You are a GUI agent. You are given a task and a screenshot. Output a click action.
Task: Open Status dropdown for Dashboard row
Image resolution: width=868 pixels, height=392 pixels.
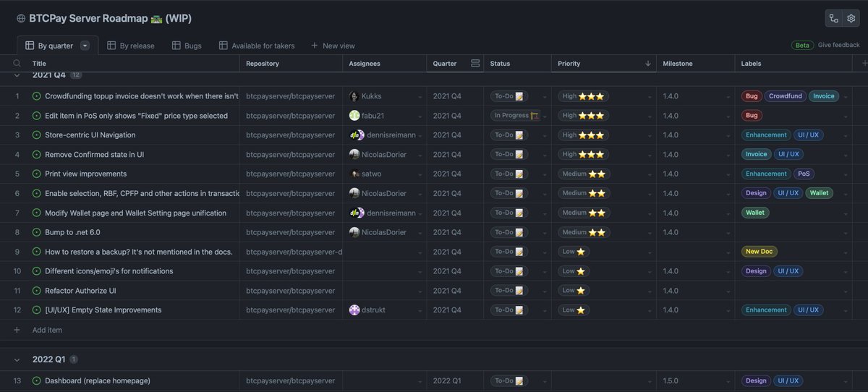click(x=545, y=382)
